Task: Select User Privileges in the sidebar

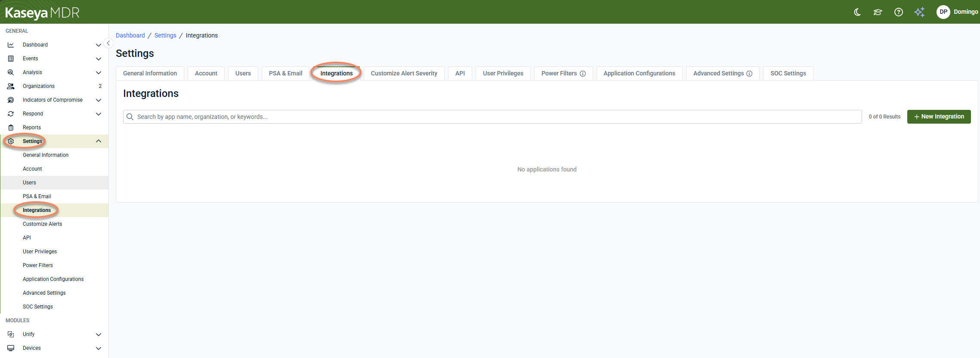Action: [x=40, y=252]
